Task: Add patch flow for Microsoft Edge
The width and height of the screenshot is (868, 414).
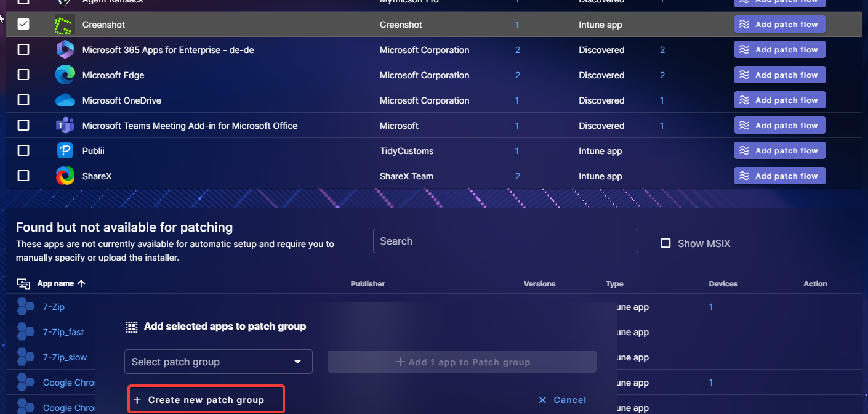Action: (780, 75)
